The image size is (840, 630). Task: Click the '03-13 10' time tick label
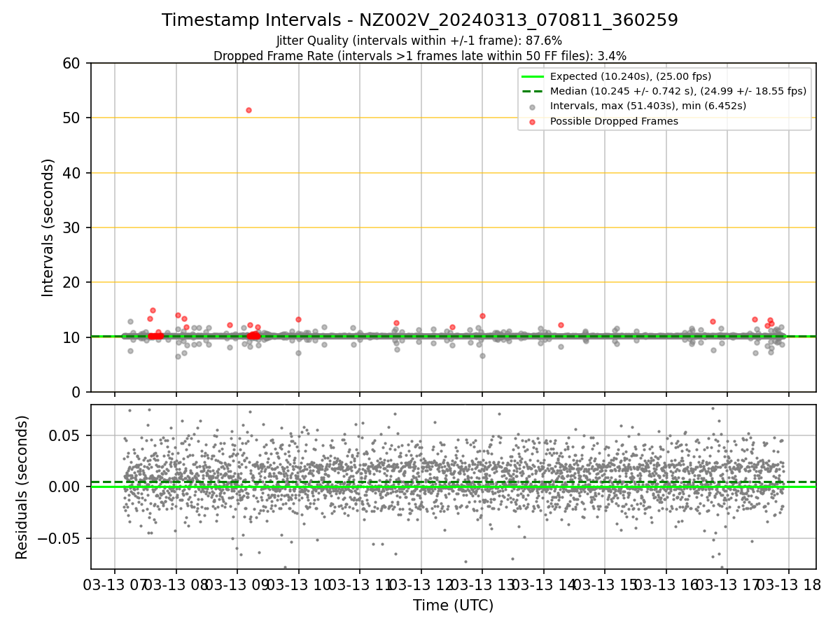[298, 584]
